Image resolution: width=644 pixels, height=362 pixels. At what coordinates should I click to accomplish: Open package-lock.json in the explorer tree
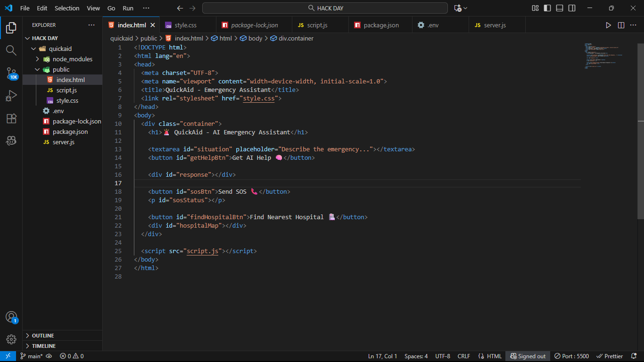click(x=63, y=121)
